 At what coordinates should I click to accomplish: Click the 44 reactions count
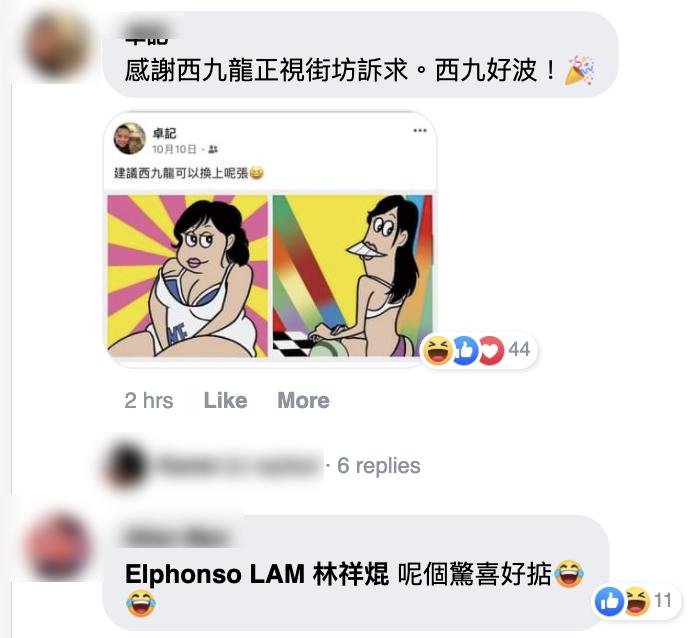point(519,349)
